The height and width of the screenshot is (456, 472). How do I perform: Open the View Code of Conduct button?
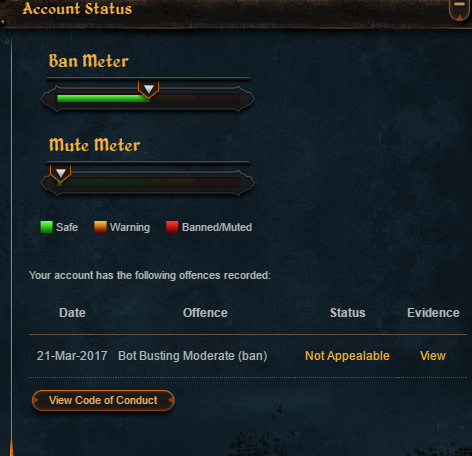(103, 400)
